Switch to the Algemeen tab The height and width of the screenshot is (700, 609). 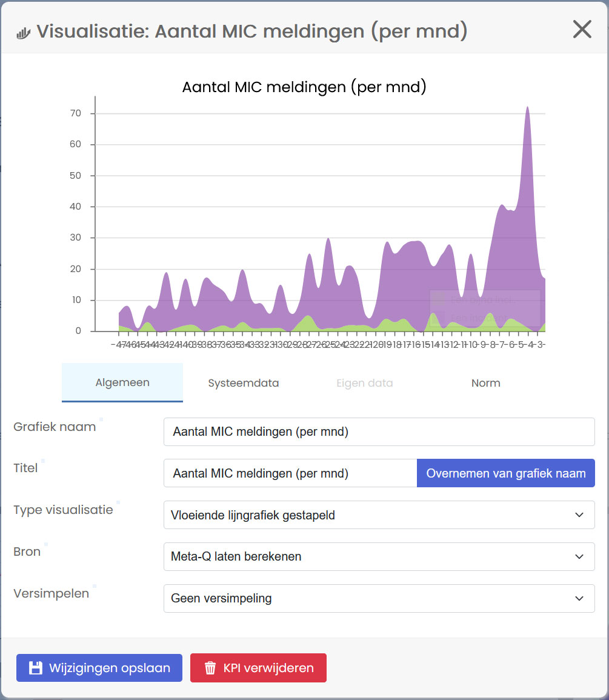pos(122,382)
